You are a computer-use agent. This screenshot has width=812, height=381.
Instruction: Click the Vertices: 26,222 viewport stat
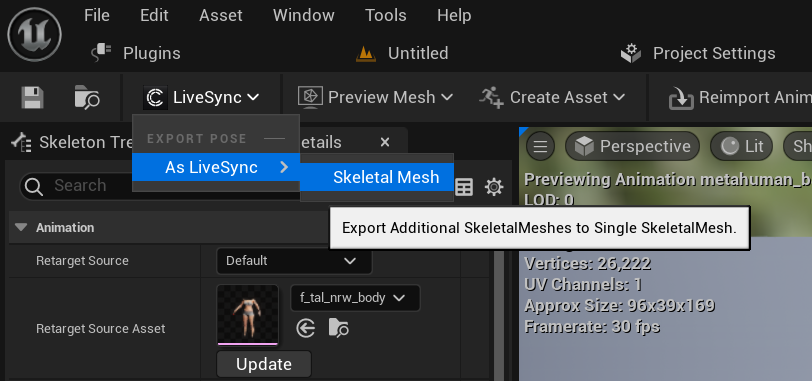point(587,264)
